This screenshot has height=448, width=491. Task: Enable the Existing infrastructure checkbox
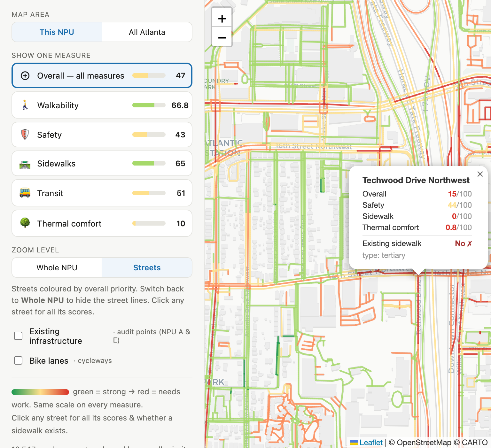tap(18, 336)
